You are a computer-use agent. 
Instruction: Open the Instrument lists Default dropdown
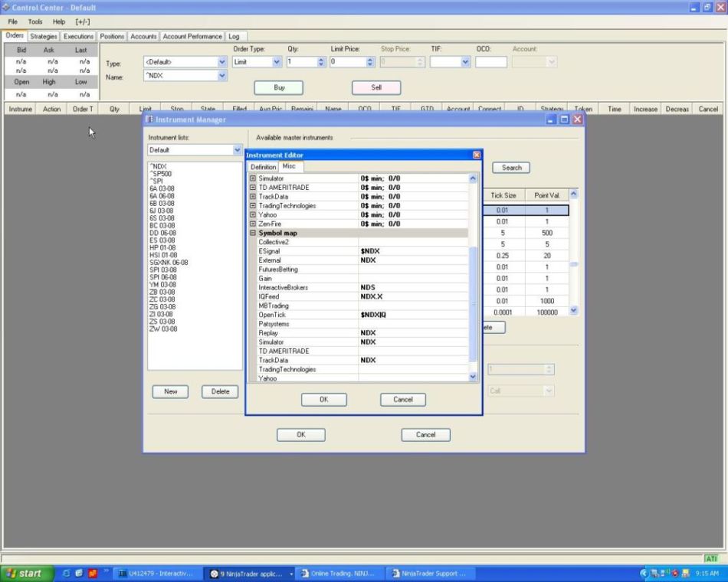237,150
